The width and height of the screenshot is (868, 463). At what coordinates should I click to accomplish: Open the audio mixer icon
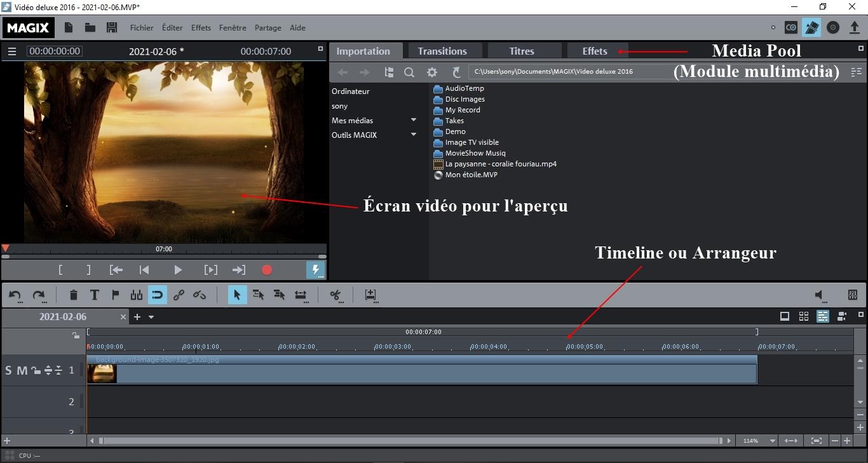click(x=853, y=295)
